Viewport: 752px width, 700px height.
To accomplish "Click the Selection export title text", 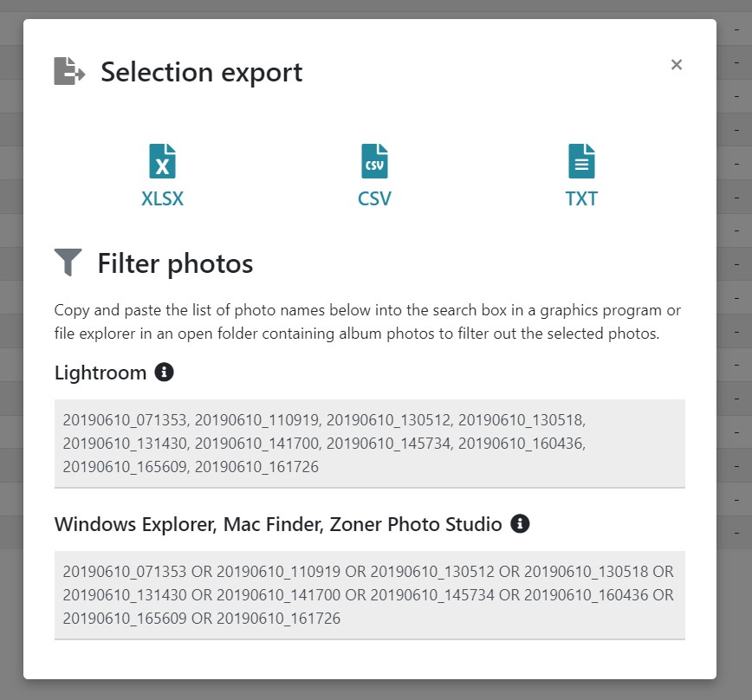I will coord(201,72).
